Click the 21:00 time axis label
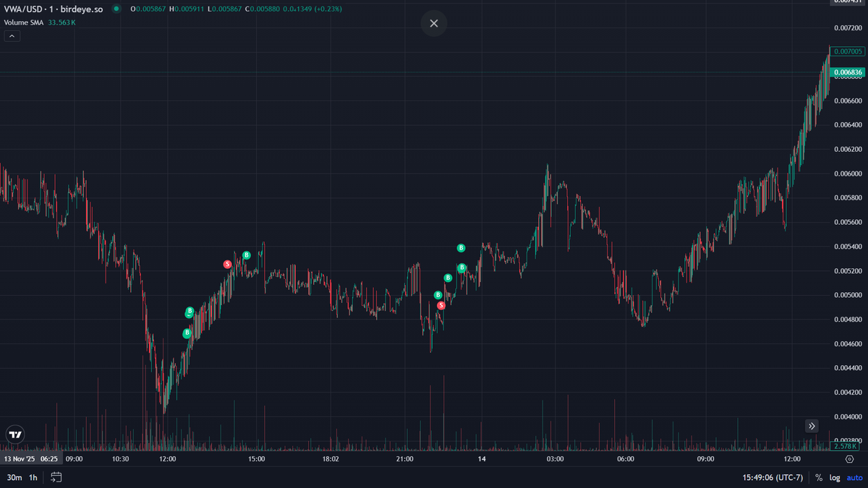The image size is (868, 488). click(x=404, y=459)
